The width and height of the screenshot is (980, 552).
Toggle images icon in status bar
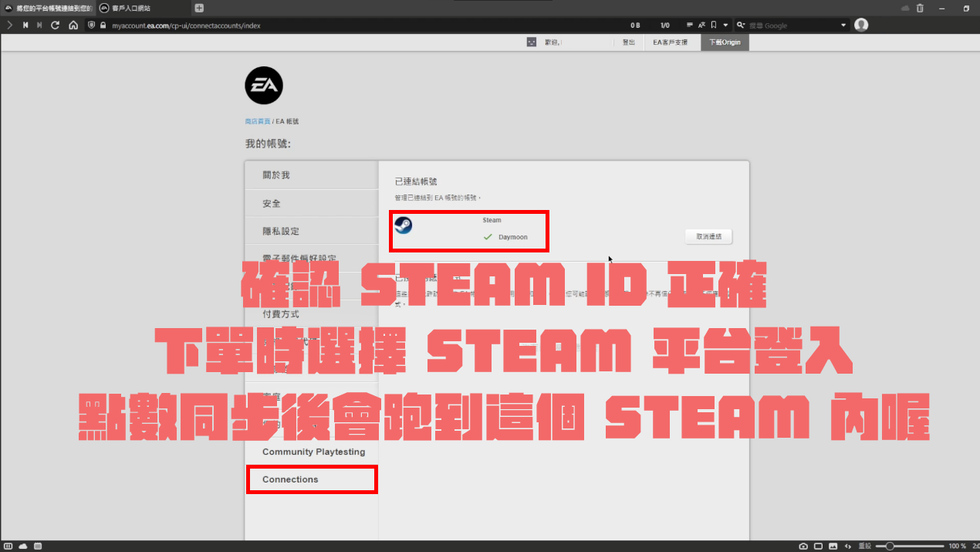[833, 546]
